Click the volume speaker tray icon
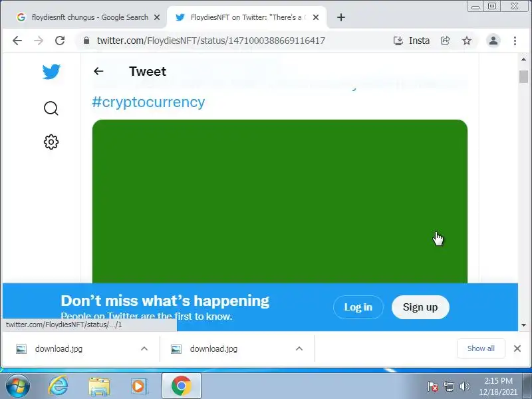 [464, 386]
